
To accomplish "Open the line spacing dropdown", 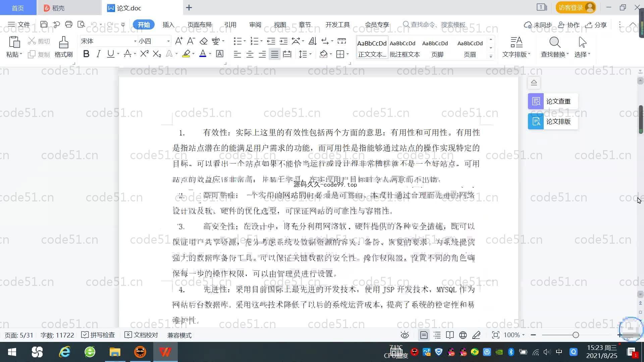I will (306, 54).
